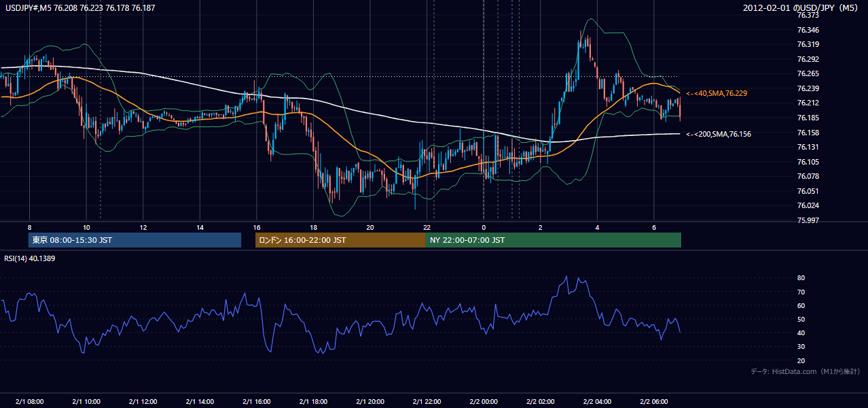Image resolution: width=868 pixels, height=408 pixels.
Task: Click the 2/1 14:00 bottom time label
Action: (200, 401)
